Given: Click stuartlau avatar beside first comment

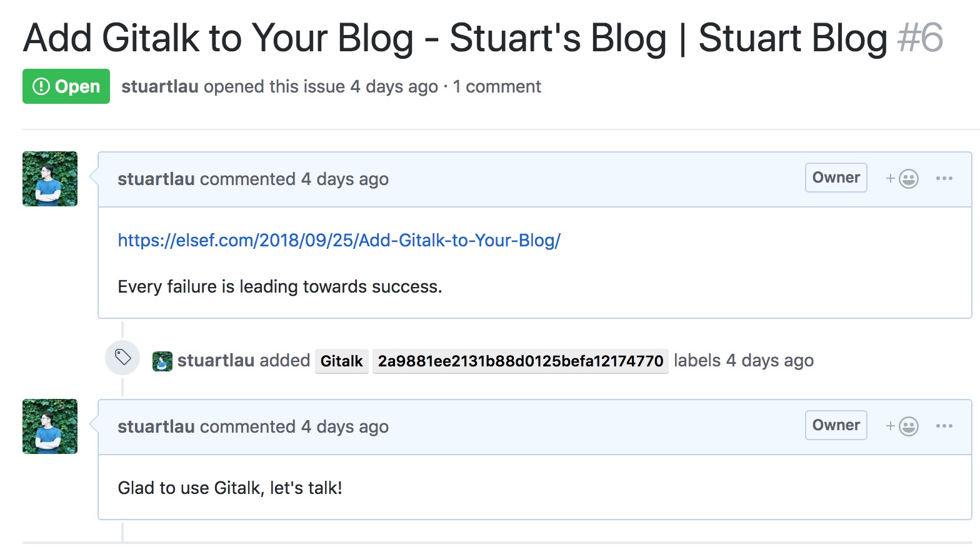Looking at the screenshot, I should (x=50, y=179).
